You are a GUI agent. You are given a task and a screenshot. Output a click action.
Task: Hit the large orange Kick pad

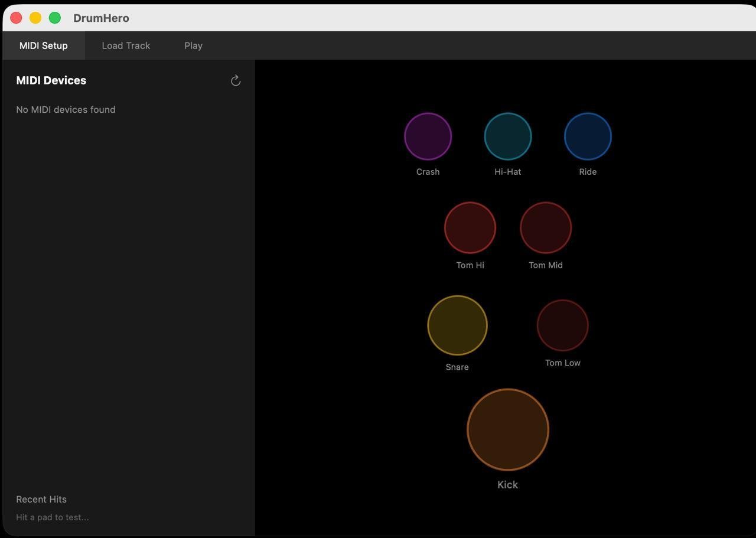coord(507,429)
